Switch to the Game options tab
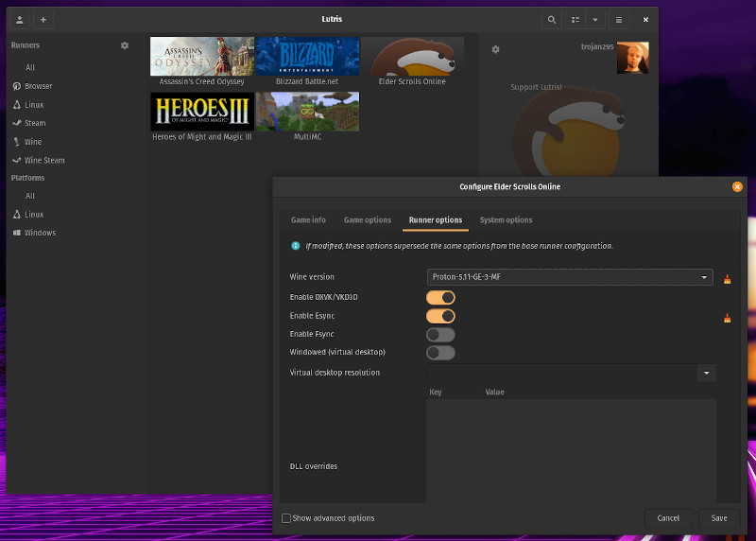This screenshot has height=541, width=756. point(368,220)
